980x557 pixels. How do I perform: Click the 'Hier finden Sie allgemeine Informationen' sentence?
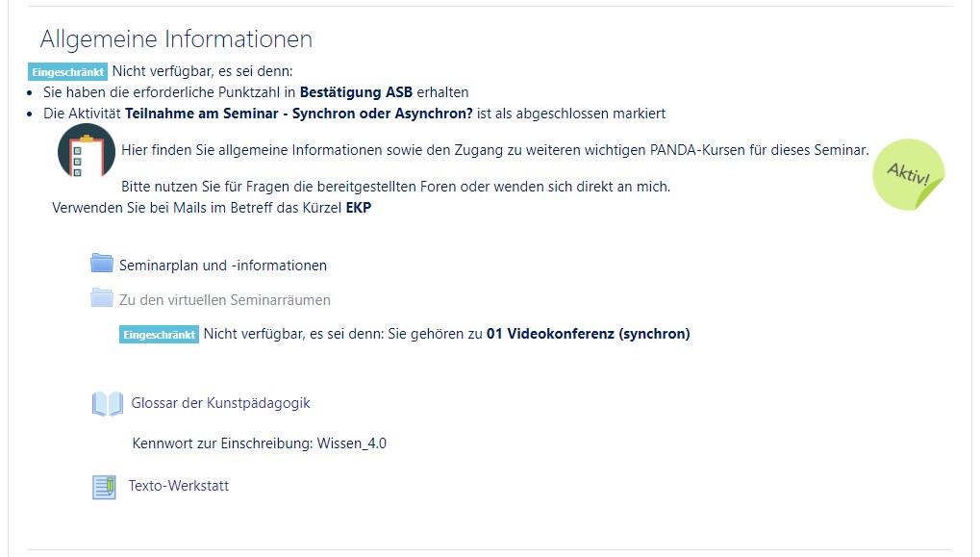coord(494,151)
